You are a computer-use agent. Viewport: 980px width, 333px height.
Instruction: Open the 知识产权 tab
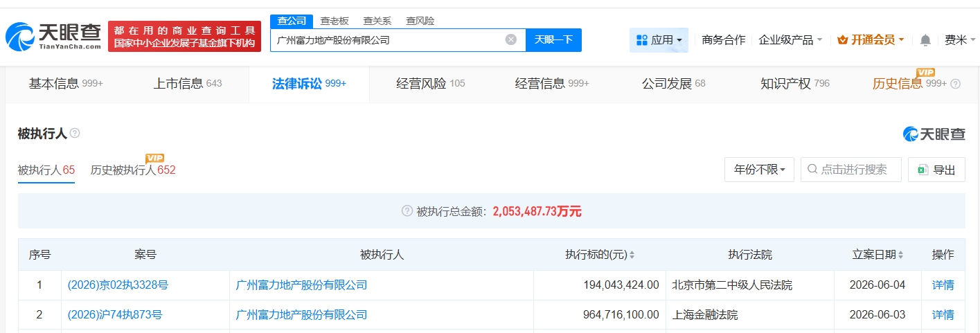click(795, 84)
